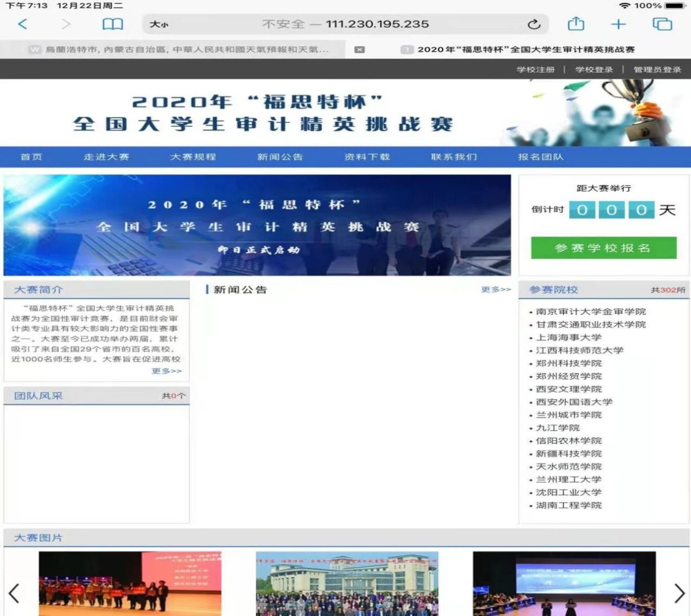Open 报名团队 navigation item
The width and height of the screenshot is (691, 616).
point(541,157)
